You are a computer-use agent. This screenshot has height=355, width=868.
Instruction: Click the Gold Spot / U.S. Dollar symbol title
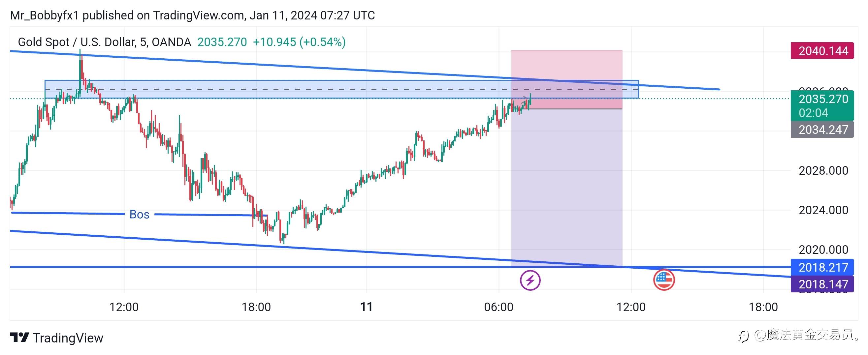pyautogui.click(x=105, y=42)
